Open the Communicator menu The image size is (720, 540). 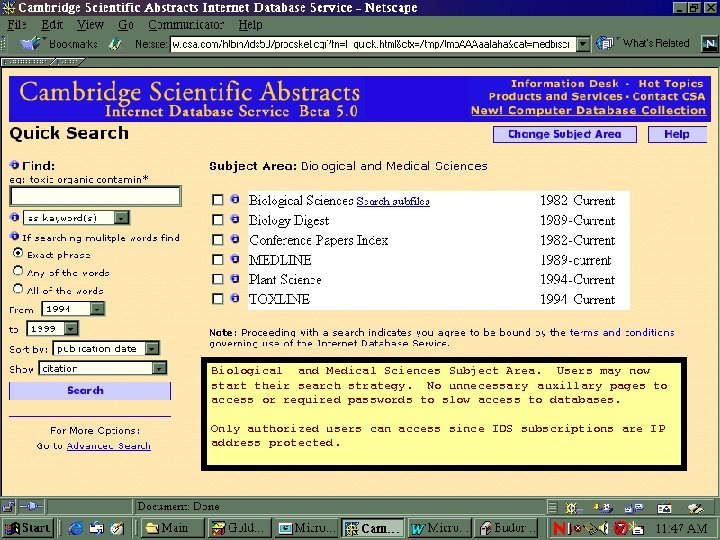(x=186, y=25)
